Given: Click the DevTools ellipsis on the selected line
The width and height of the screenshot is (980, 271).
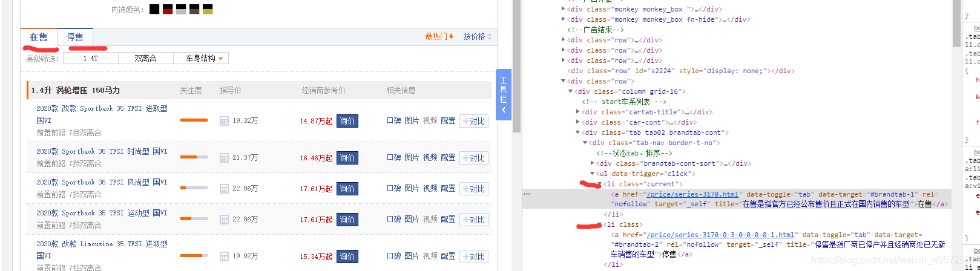Looking at the screenshot, I should [527, 194].
